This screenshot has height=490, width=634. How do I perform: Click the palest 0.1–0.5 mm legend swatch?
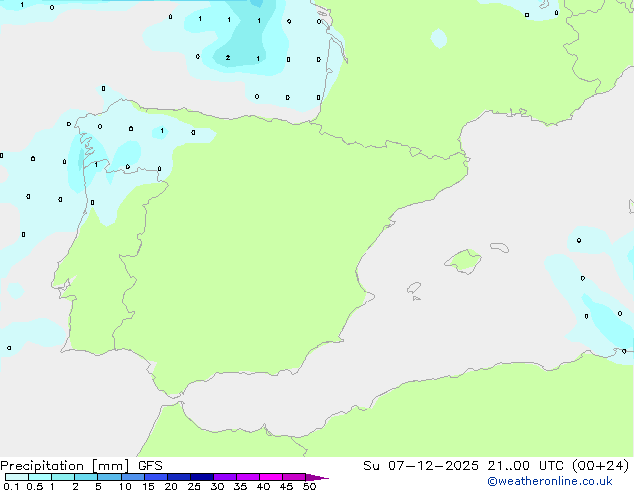click(x=17, y=477)
